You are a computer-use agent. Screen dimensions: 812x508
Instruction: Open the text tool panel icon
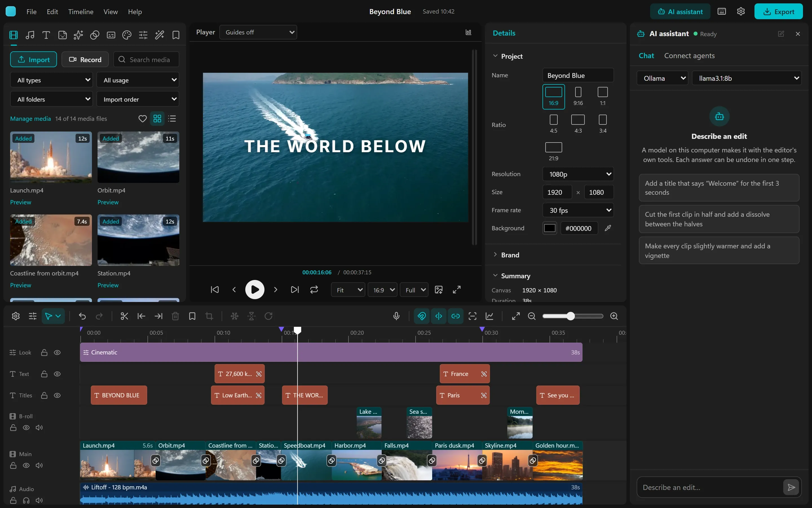[46, 35]
